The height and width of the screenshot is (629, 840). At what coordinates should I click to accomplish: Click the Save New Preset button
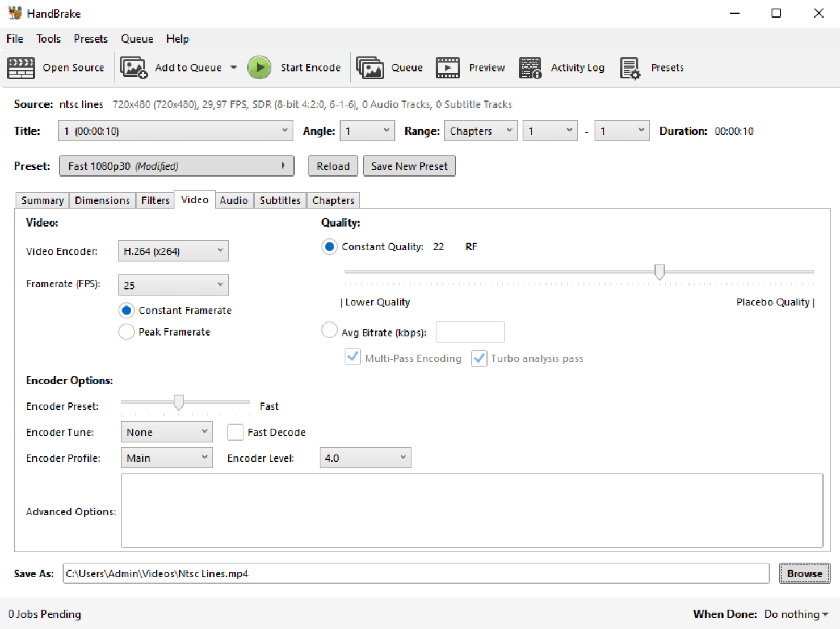(x=409, y=166)
